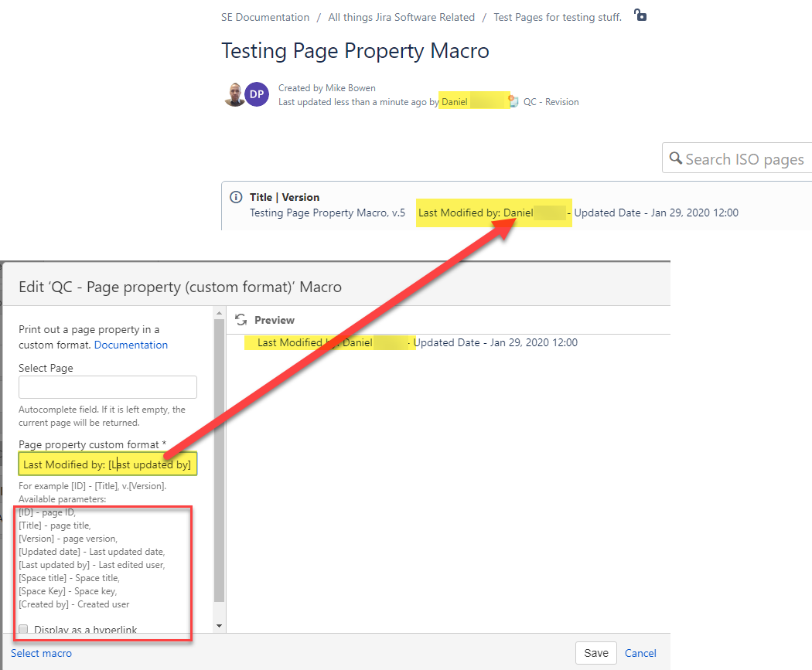Click the Select Page label
Screen dimensions: 812x670
pyautogui.click(x=46, y=368)
